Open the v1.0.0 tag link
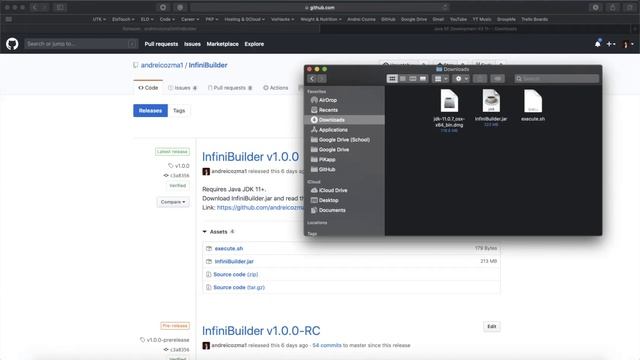Screen dimensions: 640x360 tap(179, 166)
